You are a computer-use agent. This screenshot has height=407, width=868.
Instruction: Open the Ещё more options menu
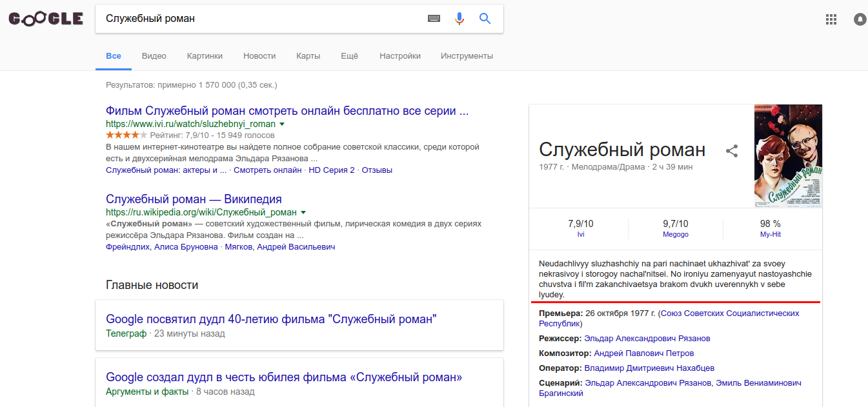click(349, 56)
